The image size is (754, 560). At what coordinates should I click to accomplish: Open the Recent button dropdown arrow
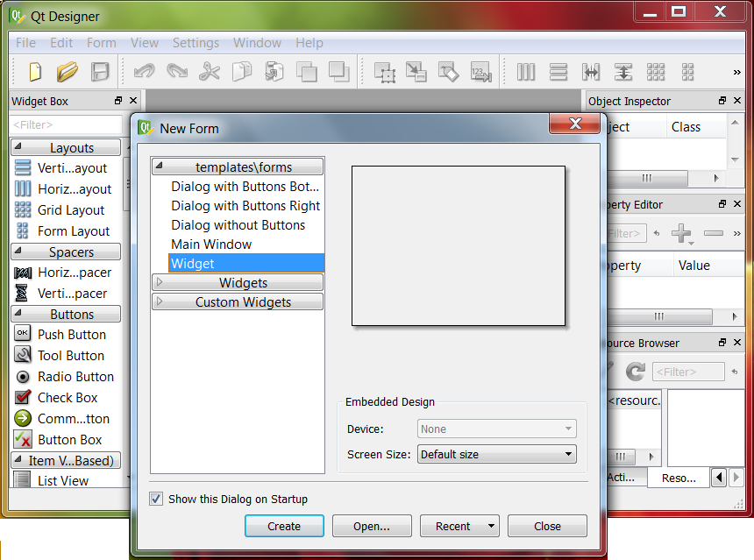pyautogui.click(x=491, y=526)
